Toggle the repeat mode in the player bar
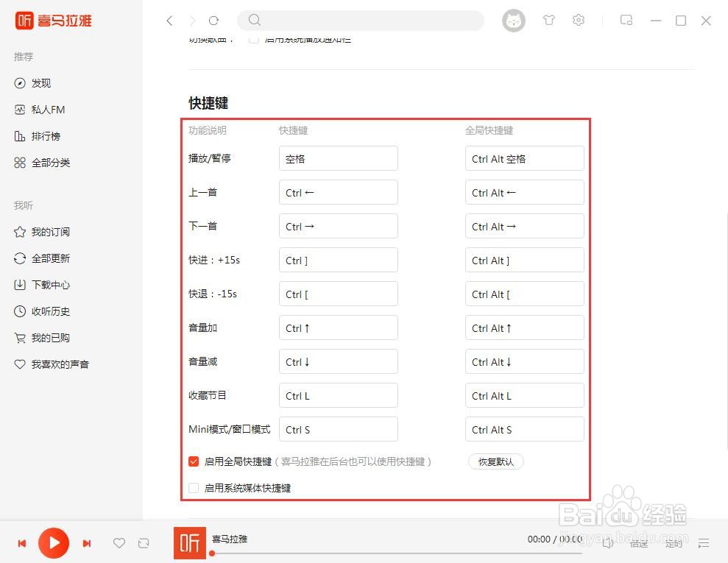 pyautogui.click(x=144, y=542)
